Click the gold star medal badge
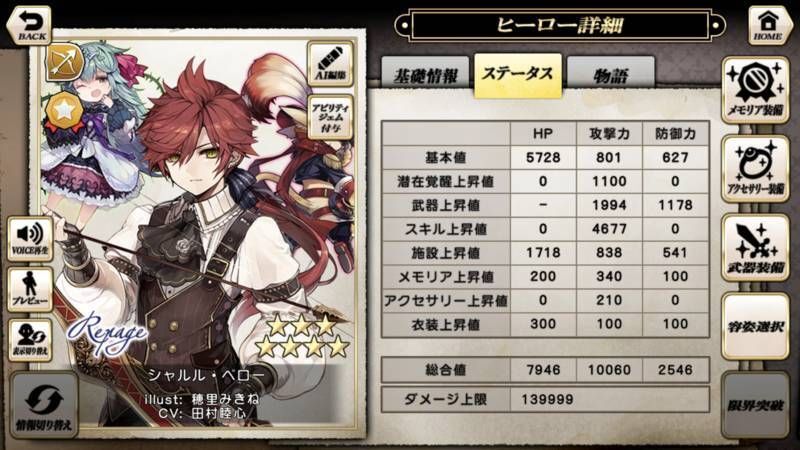Image resolution: width=800 pixels, height=450 pixels. 65,111
